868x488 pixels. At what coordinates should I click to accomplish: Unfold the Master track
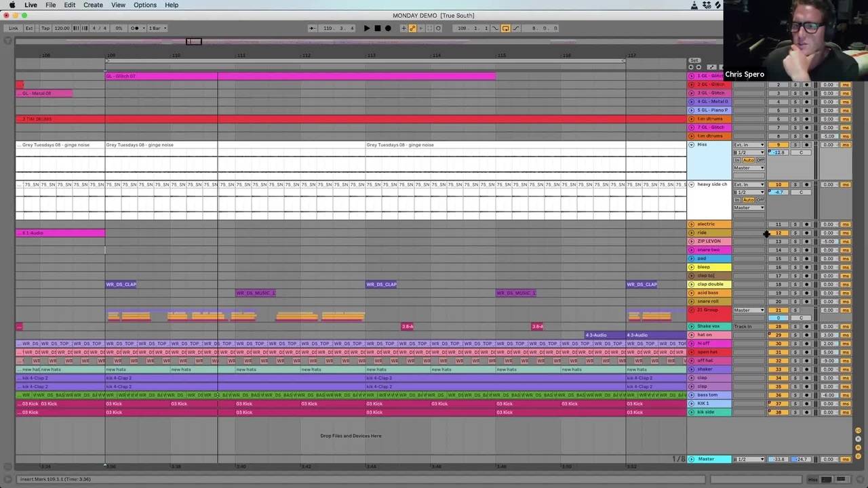pyautogui.click(x=692, y=459)
